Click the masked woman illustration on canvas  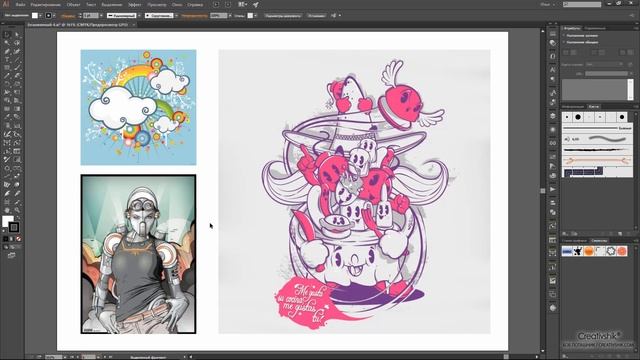(138, 254)
